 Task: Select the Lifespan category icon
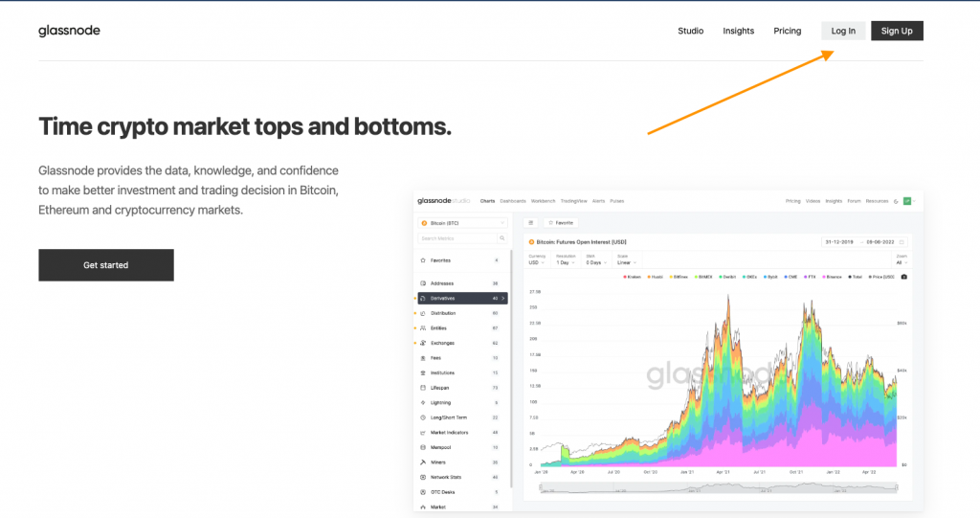point(423,388)
